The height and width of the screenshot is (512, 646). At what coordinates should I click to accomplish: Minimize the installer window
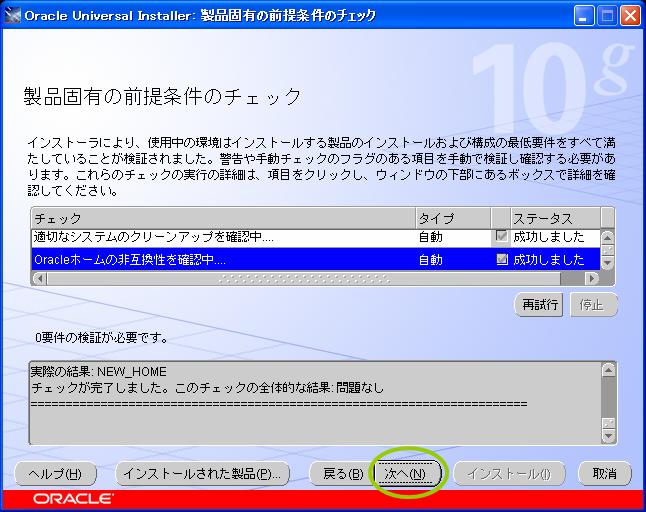click(x=583, y=16)
